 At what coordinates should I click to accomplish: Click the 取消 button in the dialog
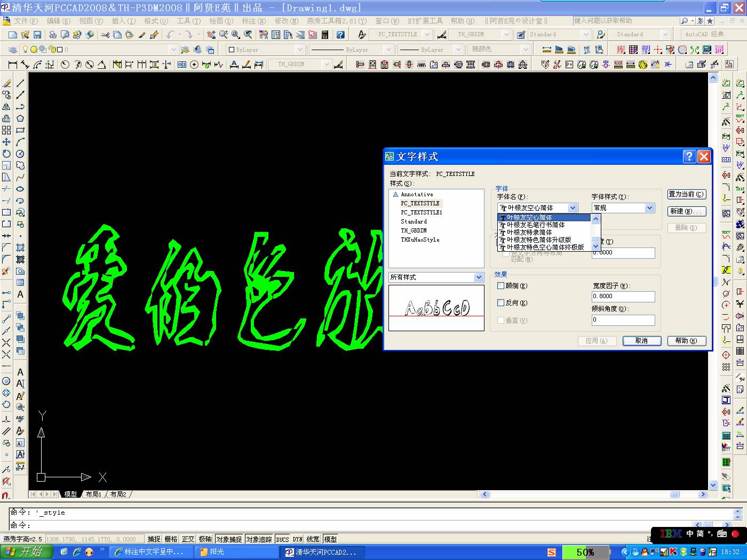point(642,341)
